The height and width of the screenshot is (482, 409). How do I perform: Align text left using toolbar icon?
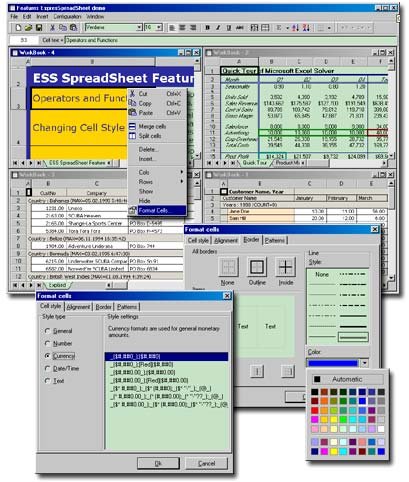[172, 28]
